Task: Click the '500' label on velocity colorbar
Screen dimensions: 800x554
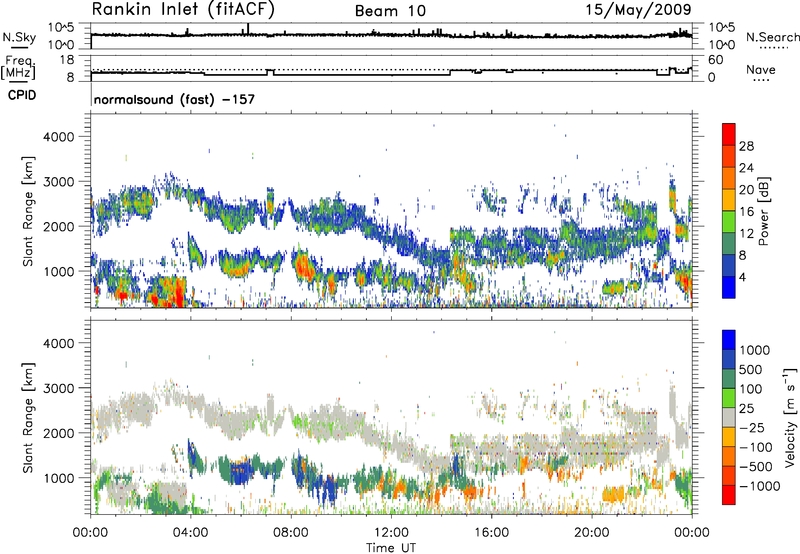Action: (751, 370)
